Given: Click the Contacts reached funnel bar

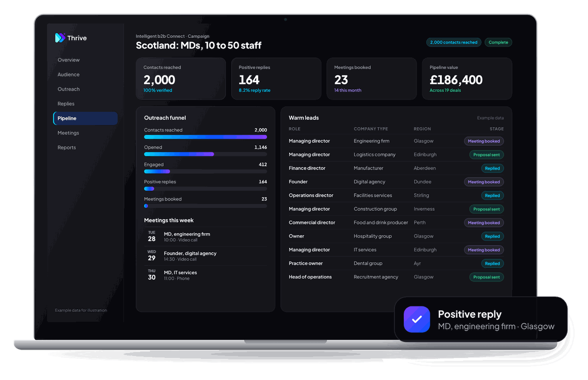Looking at the screenshot, I should [205, 137].
